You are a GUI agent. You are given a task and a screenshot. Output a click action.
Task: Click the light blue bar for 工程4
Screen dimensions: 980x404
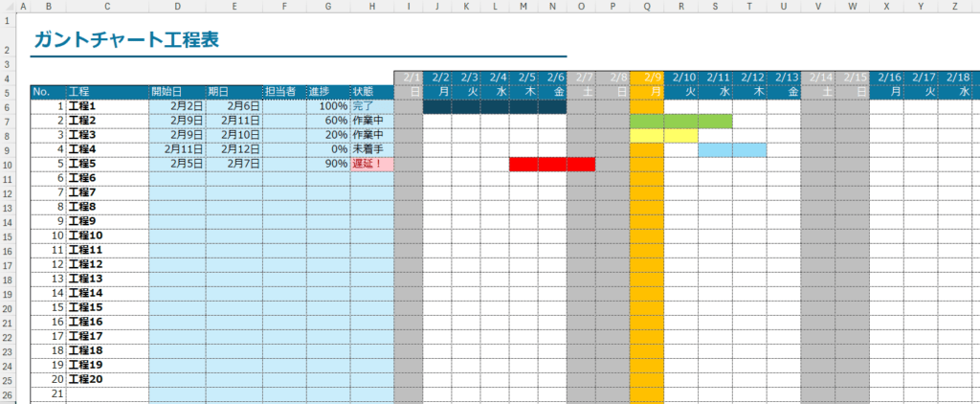tap(731, 150)
